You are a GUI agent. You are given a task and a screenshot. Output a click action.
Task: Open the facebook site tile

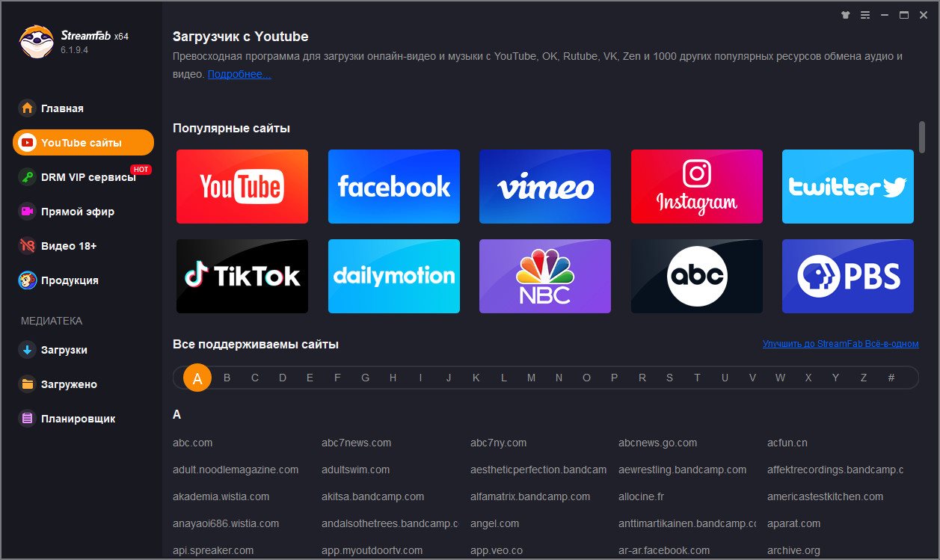tap(394, 186)
